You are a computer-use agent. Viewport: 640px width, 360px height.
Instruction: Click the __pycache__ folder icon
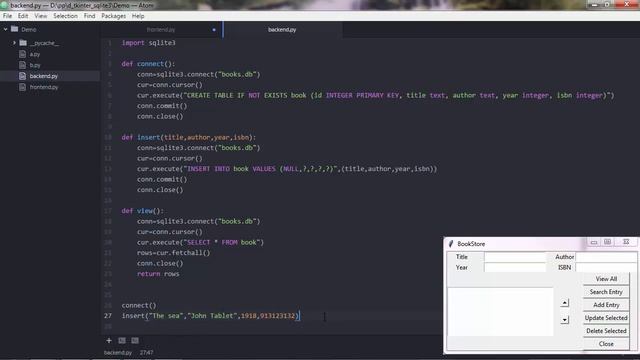click(x=23, y=43)
